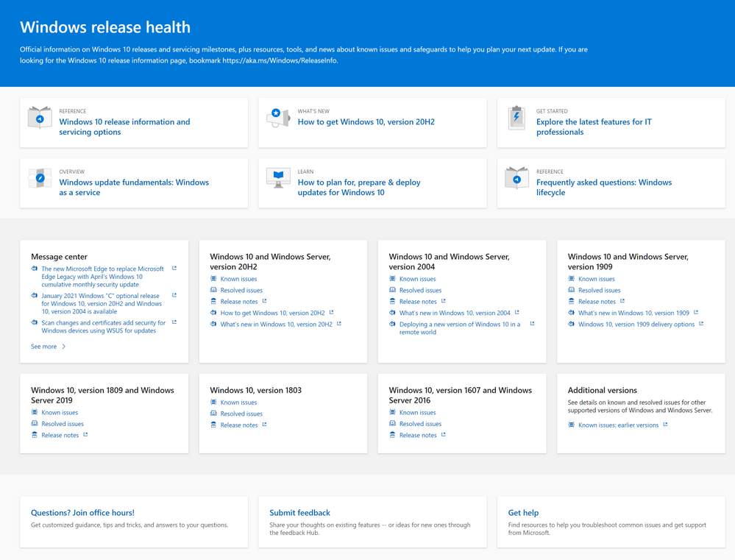This screenshot has width=735, height=560.
Task: Open Resolved issues for version 1809
Action: click(63, 424)
